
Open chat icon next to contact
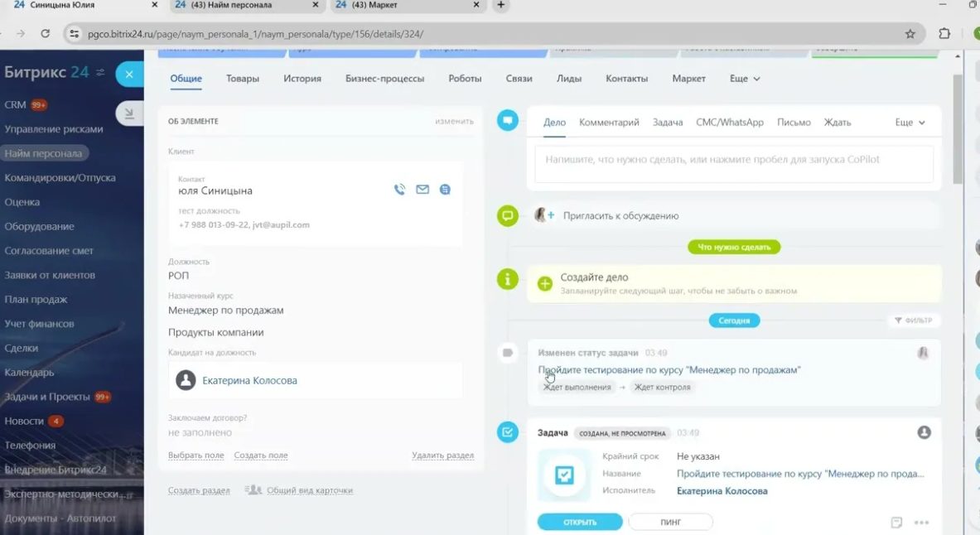pyautogui.click(x=445, y=190)
